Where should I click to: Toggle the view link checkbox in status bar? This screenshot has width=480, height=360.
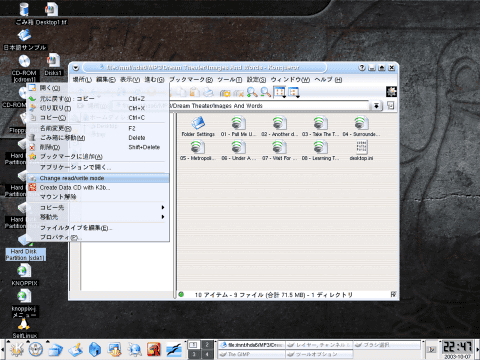(x=393, y=294)
